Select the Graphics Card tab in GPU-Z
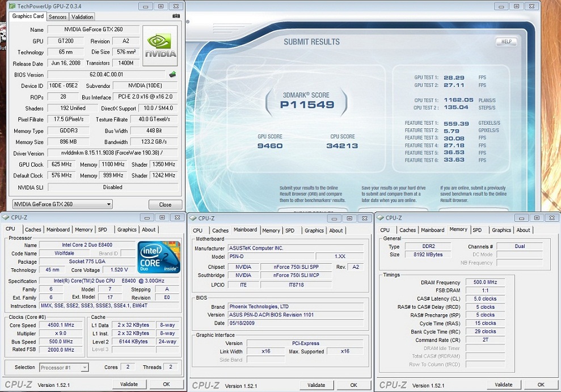Viewport: 561px width, 392px height. tap(28, 16)
